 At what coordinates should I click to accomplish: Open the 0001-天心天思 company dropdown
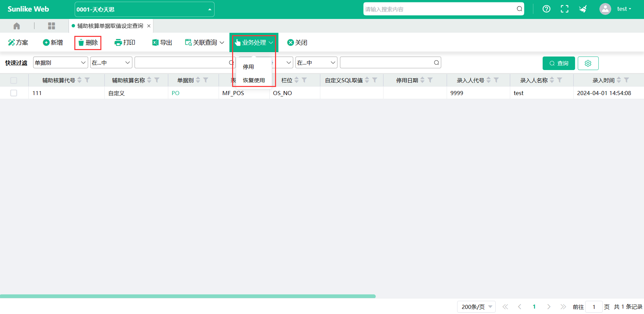click(x=144, y=9)
